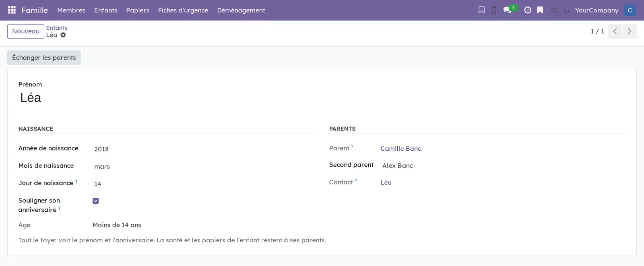Open the activities clock icon
The image size is (644, 266).
(x=528, y=10)
